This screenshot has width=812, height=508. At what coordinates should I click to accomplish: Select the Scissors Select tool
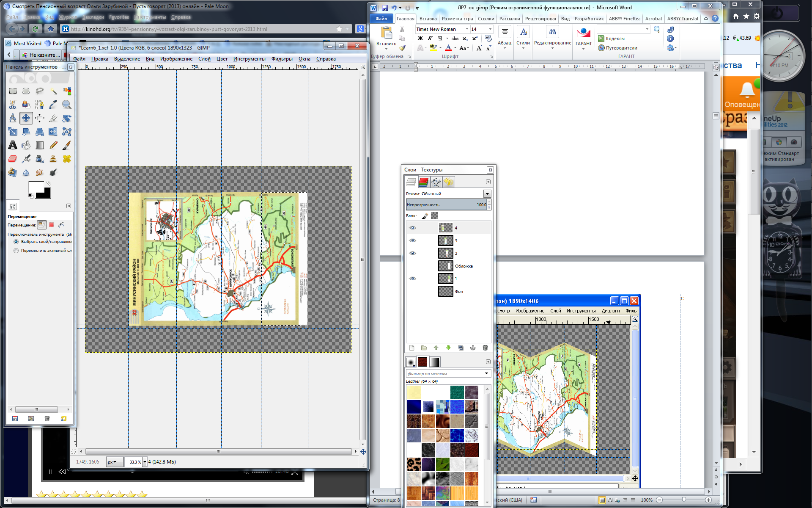pyautogui.click(x=13, y=105)
